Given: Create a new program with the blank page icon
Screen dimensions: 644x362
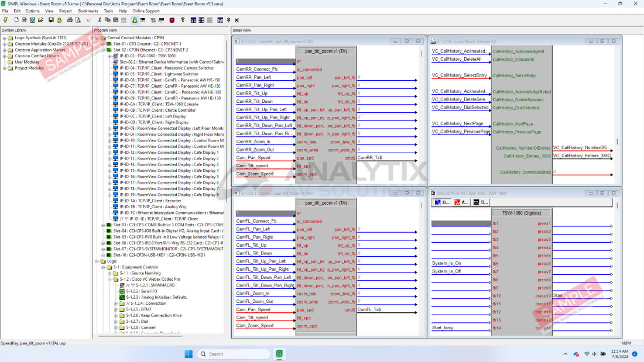Looking at the screenshot, I should point(16,20).
